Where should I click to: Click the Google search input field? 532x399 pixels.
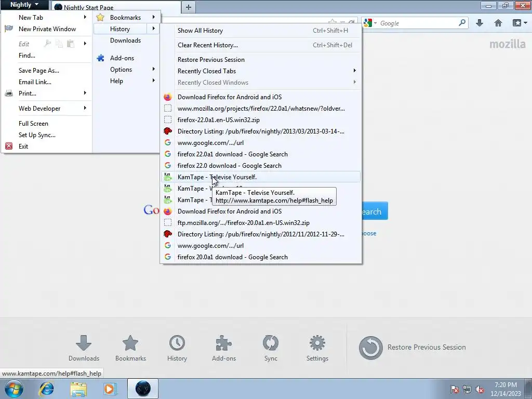pyautogui.click(x=418, y=23)
